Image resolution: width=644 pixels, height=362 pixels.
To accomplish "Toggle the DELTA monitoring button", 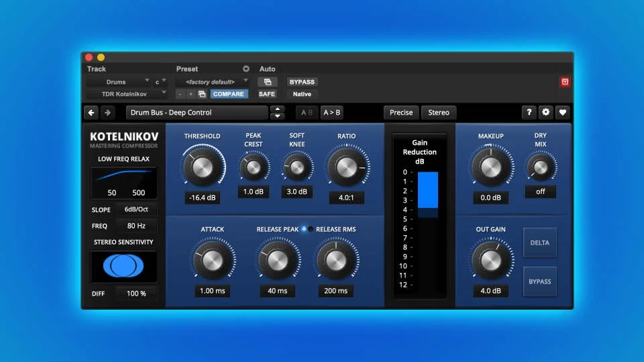I will pyautogui.click(x=539, y=243).
